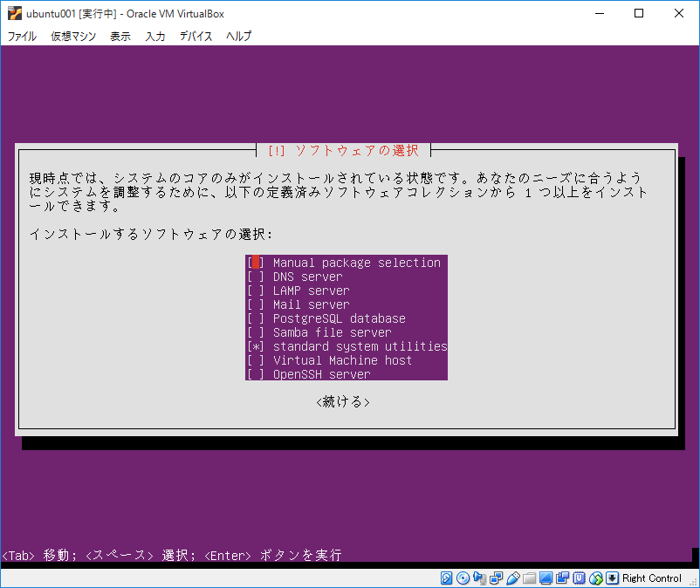Toggle Manual package selection checkbox
The height and width of the screenshot is (588, 700).
pyautogui.click(x=256, y=263)
